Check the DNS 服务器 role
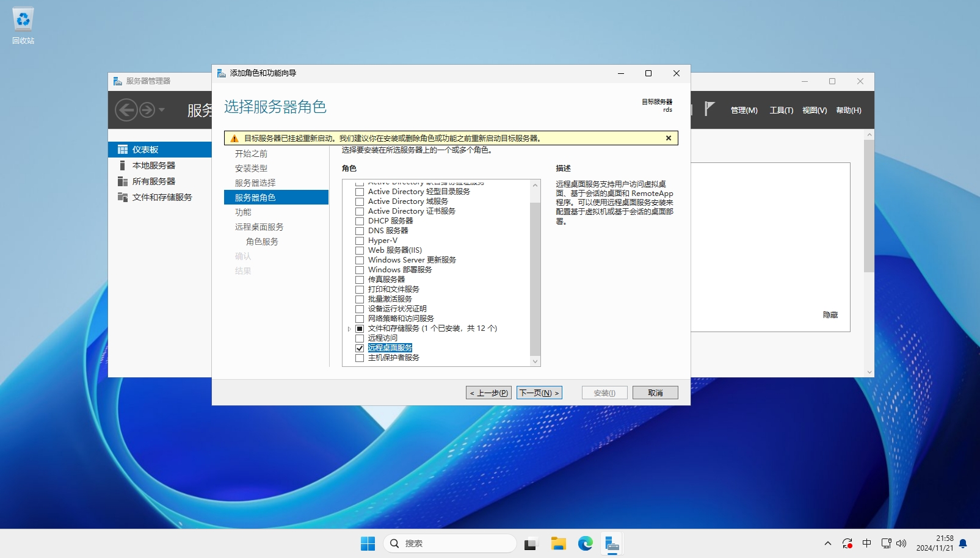This screenshot has width=980, height=558. coord(360,231)
